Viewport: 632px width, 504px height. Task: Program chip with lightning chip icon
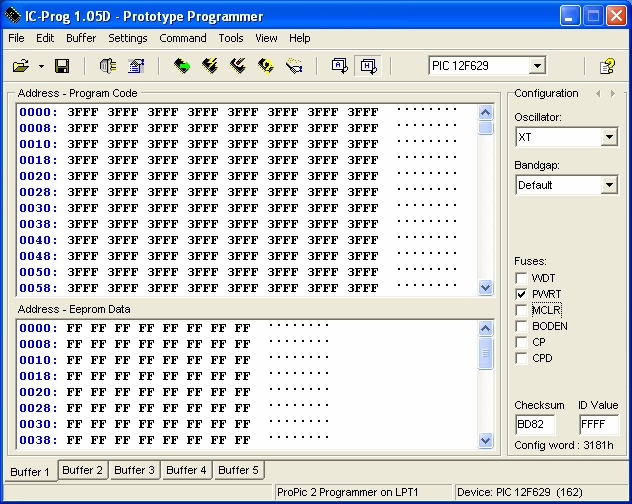click(210, 66)
